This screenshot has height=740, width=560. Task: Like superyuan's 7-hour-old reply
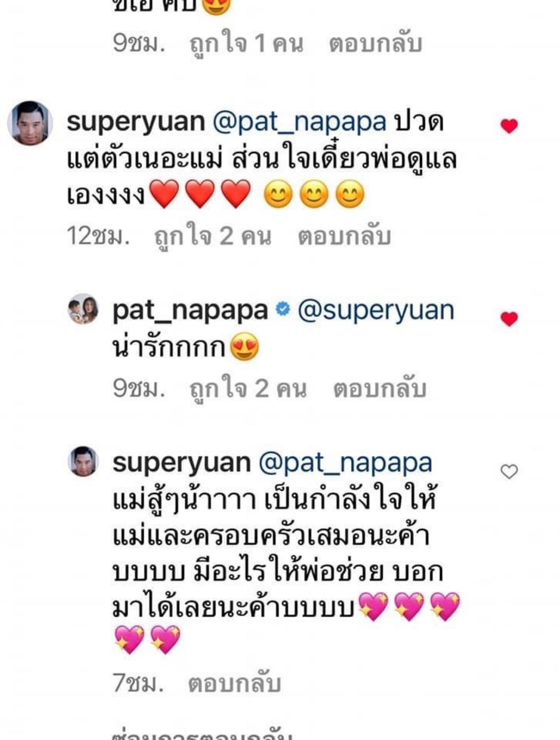click(509, 472)
